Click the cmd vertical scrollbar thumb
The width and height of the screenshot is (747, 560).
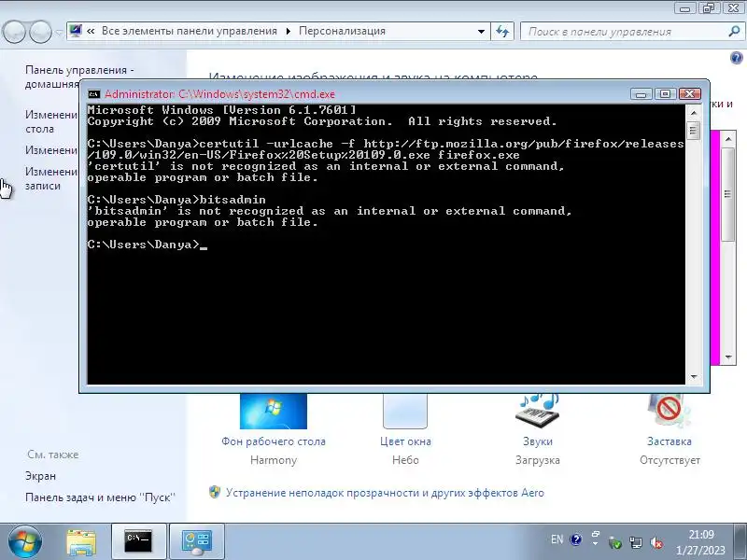pos(694,131)
